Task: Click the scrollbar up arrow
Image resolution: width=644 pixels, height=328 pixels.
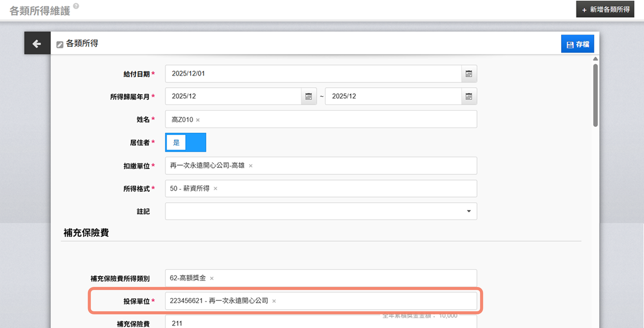Action: click(595, 59)
